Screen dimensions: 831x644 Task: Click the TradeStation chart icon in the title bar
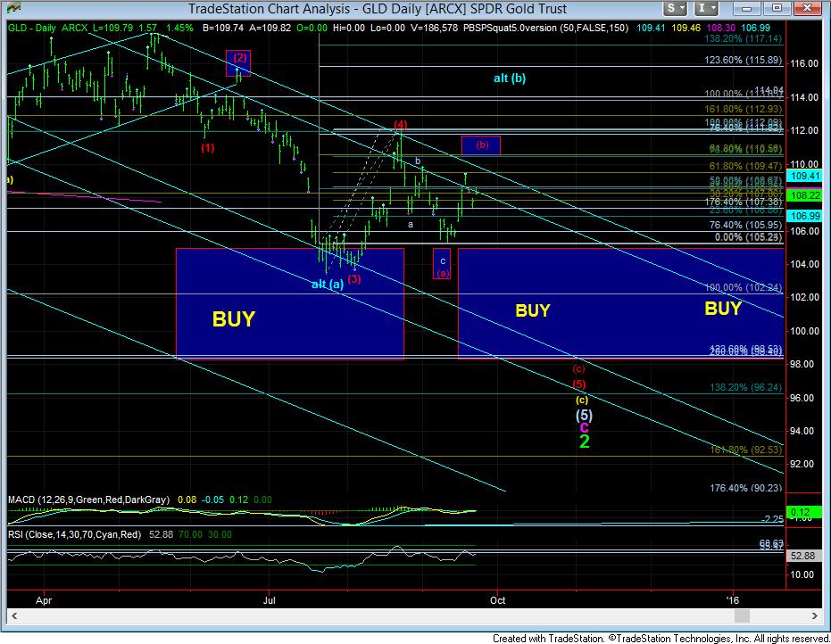(12, 8)
